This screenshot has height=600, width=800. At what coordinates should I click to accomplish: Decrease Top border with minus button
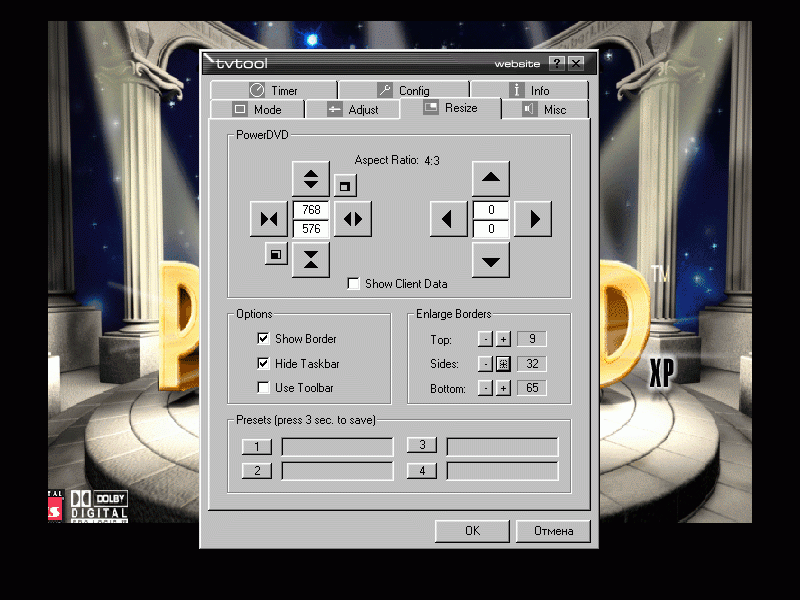click(x=485, y=339)
